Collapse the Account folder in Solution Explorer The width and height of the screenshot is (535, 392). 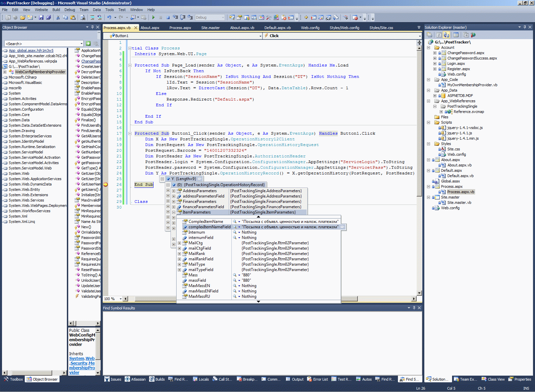[428, 47]
